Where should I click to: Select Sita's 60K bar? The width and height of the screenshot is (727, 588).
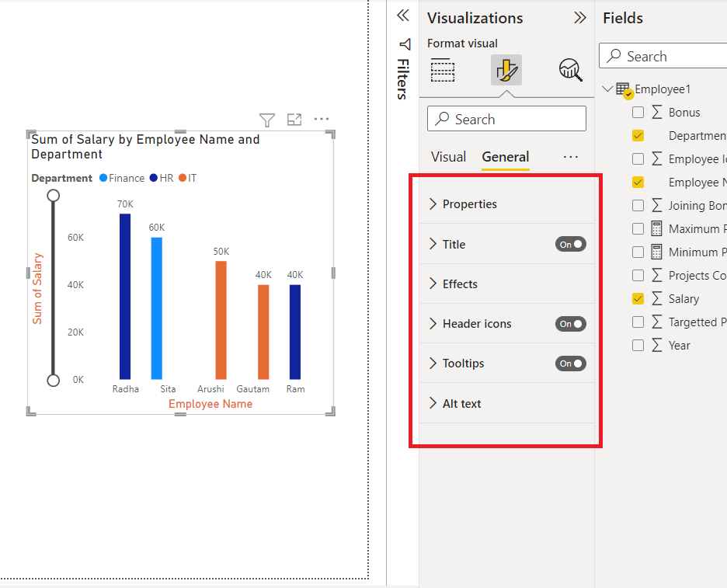(157, 308)
